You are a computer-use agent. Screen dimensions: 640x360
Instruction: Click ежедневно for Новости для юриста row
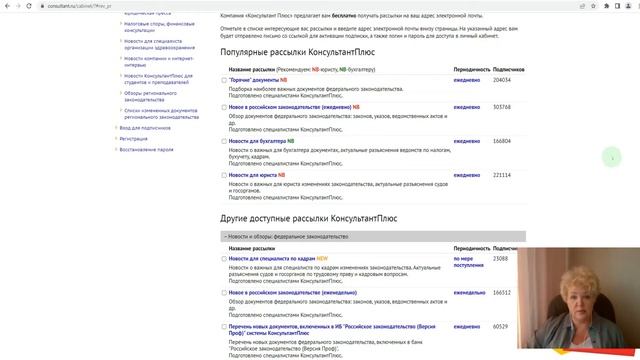(467, 175)
